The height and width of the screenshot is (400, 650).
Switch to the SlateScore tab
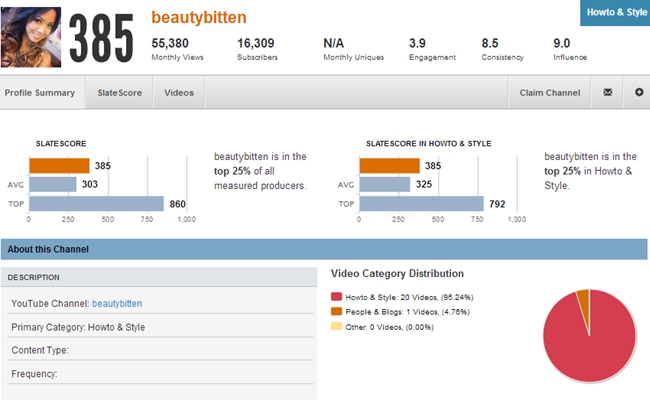point(119,93)
